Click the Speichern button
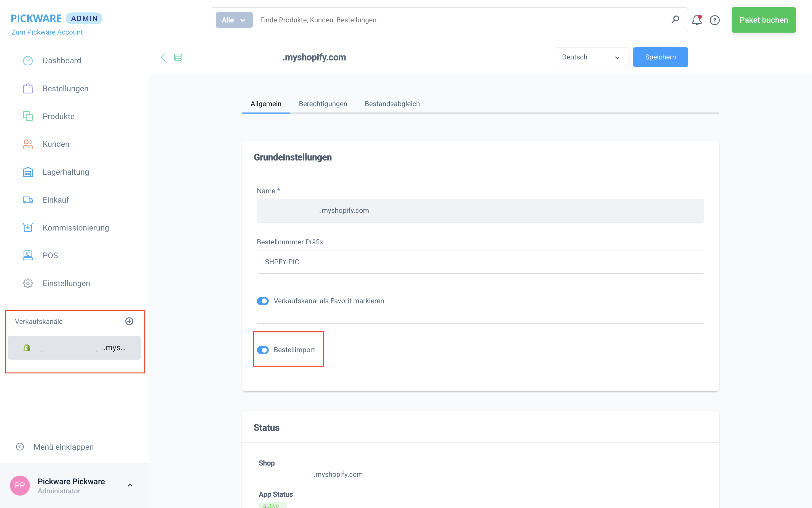Screen dimensions: 812x508 pyautogui.click(x=660, y=57)
